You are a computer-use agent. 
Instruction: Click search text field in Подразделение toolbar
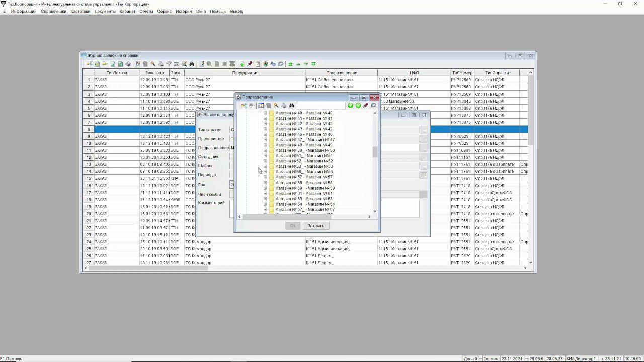pos(320,106)
